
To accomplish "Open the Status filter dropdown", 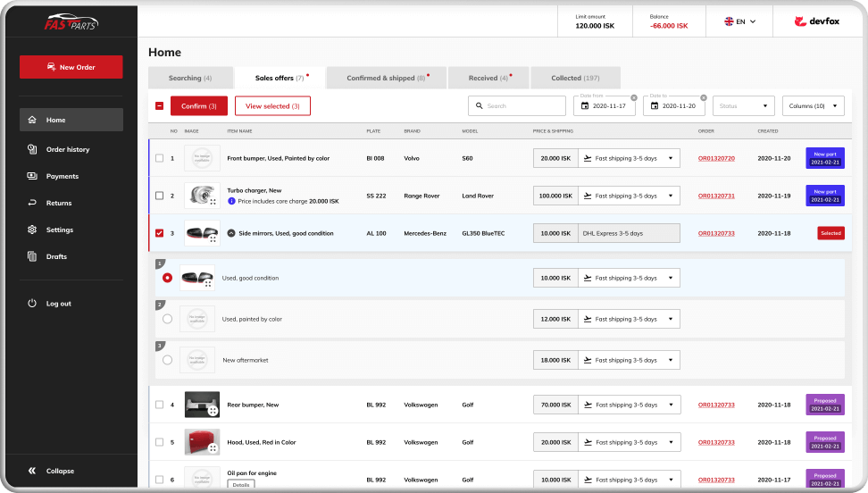I will click(743, 106).
